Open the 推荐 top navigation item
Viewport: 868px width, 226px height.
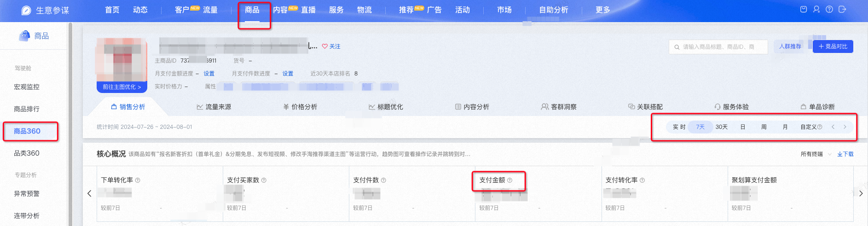406,10
